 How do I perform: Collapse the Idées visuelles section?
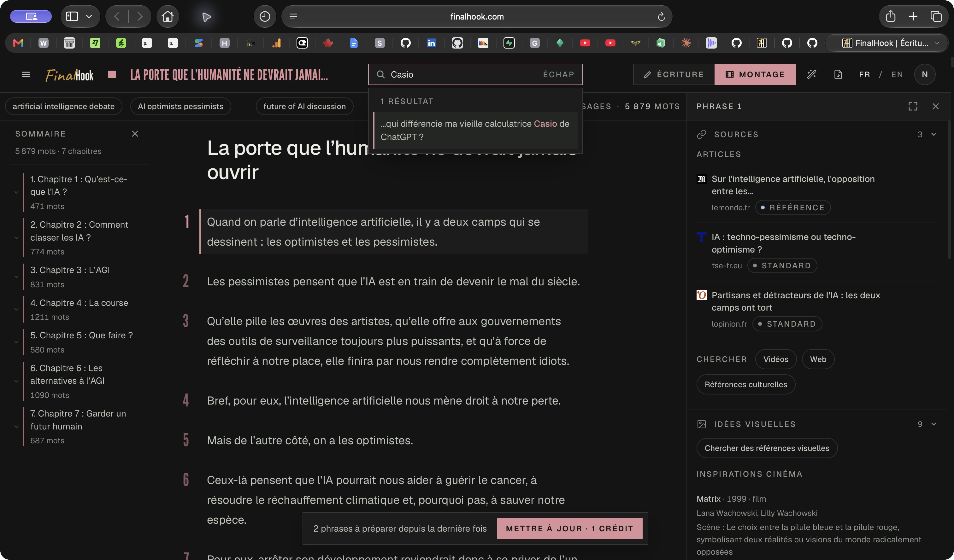pos(933,424)
